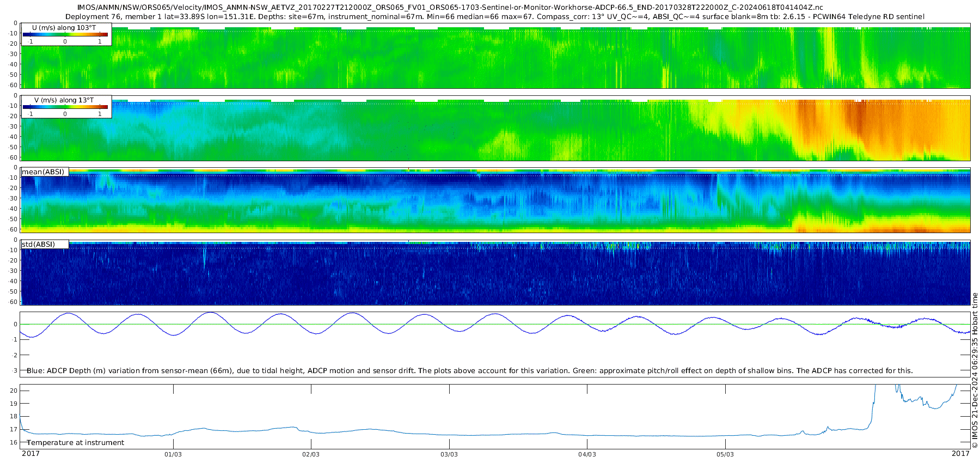Click the 02/03 date tick label
980x463 pixels.
pyautogui.click(x=311, y=454)
